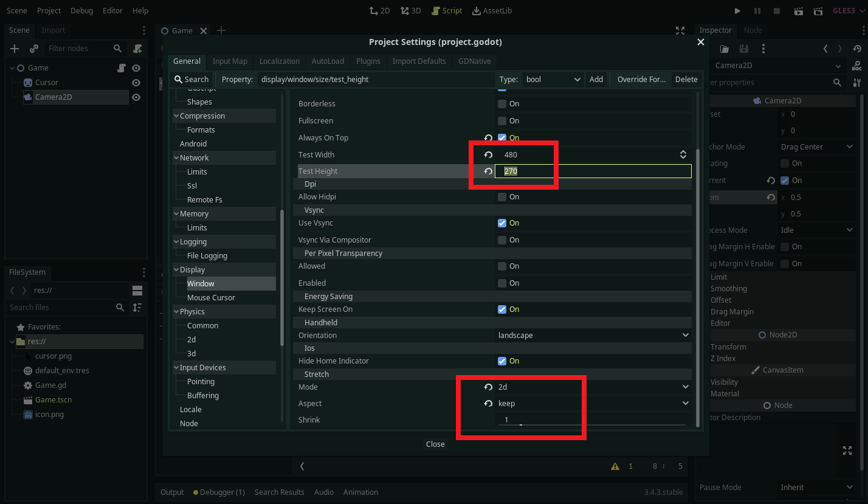Pause the running scene
The image size is (868, 504).
(756, 10)
